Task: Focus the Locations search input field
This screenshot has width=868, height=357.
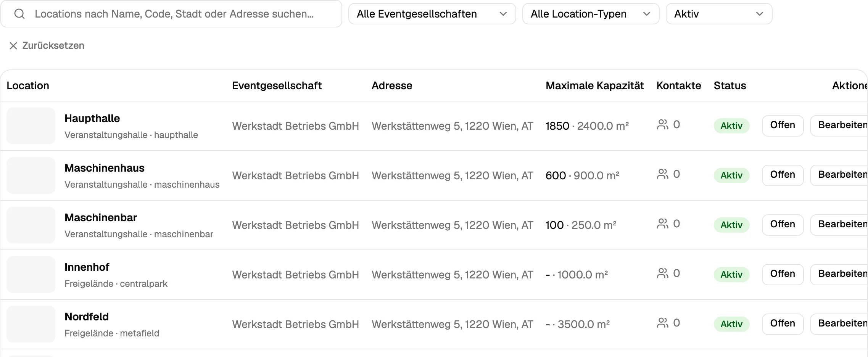Action: (171, 14)
